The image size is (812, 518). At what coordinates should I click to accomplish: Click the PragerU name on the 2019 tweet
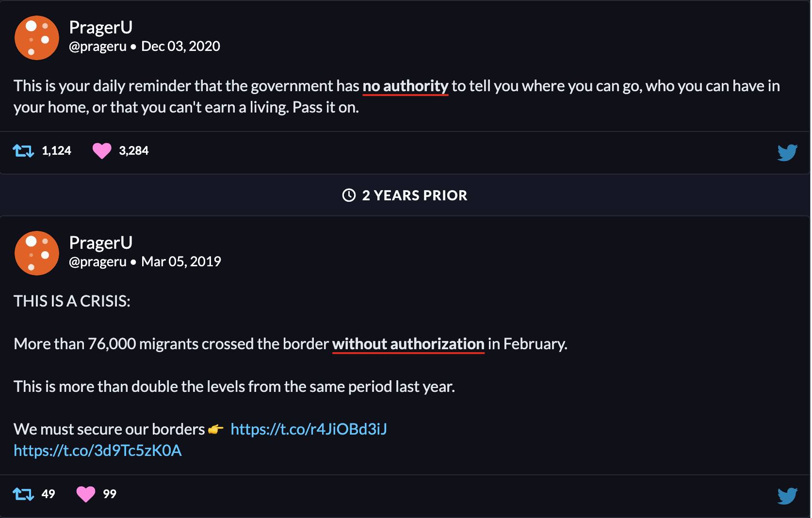coord(101,243)
